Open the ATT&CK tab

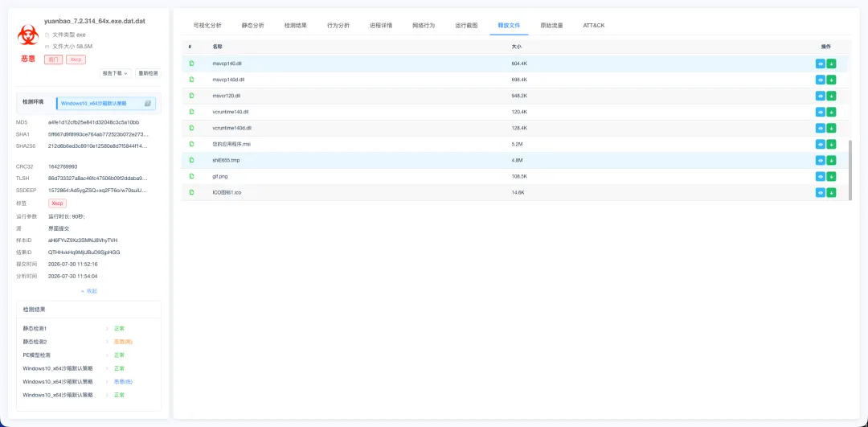[x=593, y=26]
